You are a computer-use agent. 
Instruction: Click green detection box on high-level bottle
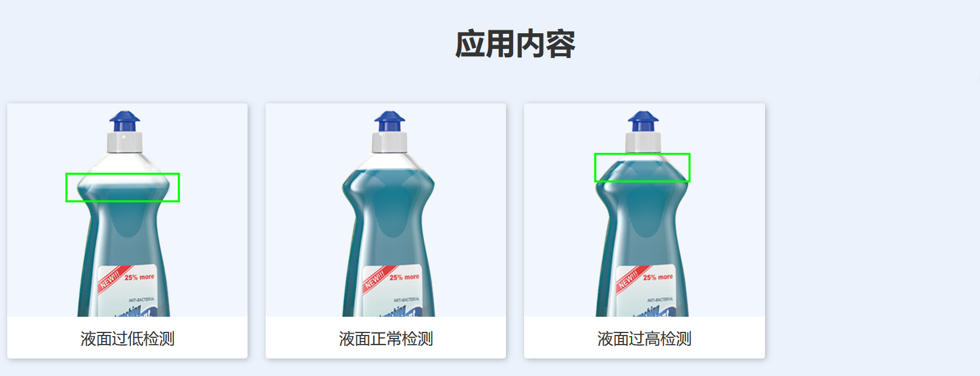click(x=642, y=167)
